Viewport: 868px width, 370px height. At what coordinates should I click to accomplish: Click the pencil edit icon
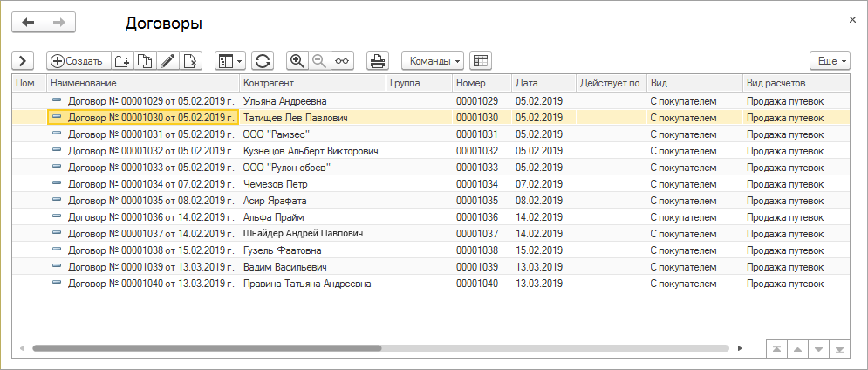[x=167, y=61]
